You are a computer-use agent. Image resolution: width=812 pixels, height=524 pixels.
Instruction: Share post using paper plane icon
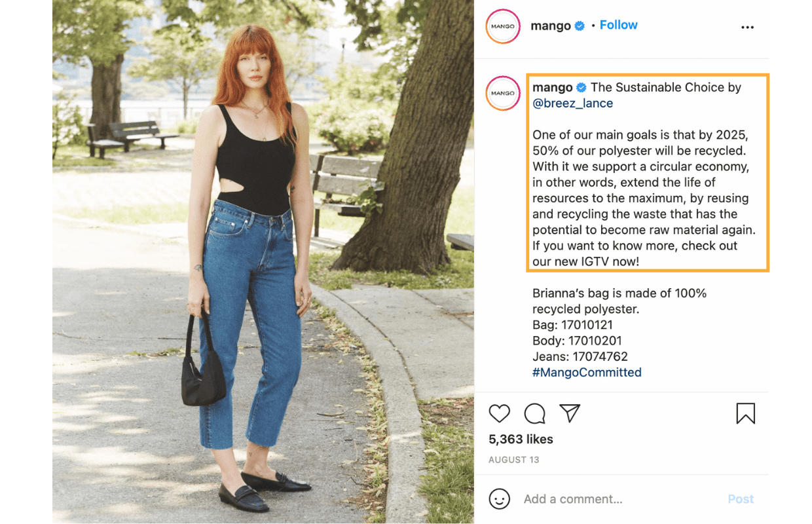570,413
